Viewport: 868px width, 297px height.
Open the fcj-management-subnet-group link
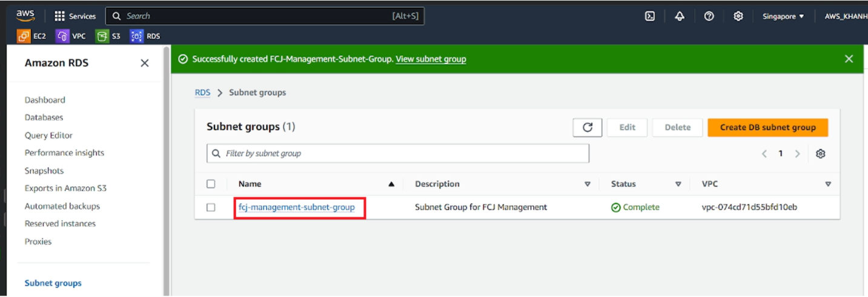point(297,207)
